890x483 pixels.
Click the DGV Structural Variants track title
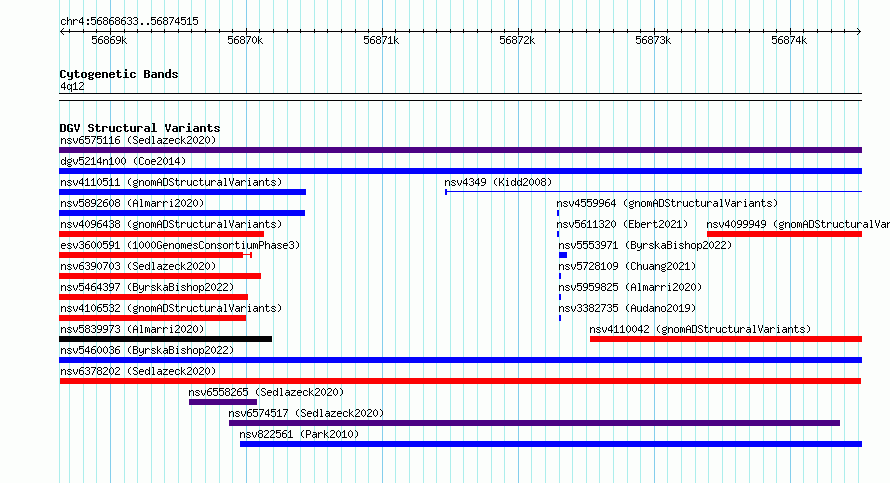click(x=140, y=128)
